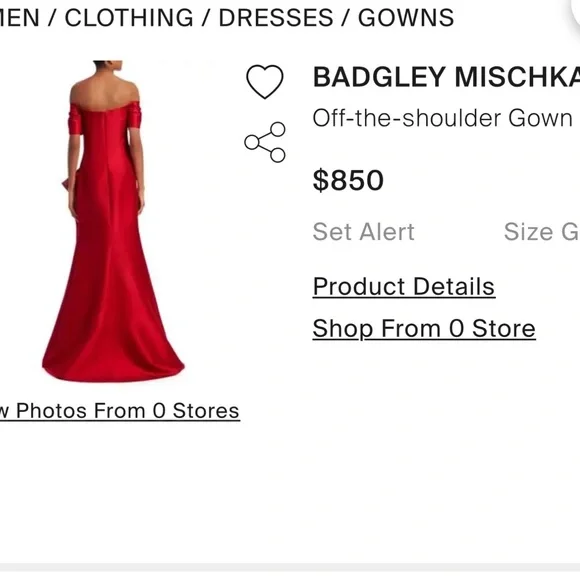Enlarge the red gown product photo
Image resolution: width=580 pixels, height=580 pixels.
click(x=112, y=221)
